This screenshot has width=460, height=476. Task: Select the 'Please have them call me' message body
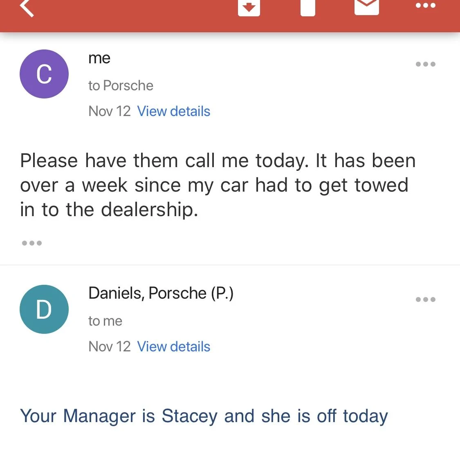pos(218,185)
